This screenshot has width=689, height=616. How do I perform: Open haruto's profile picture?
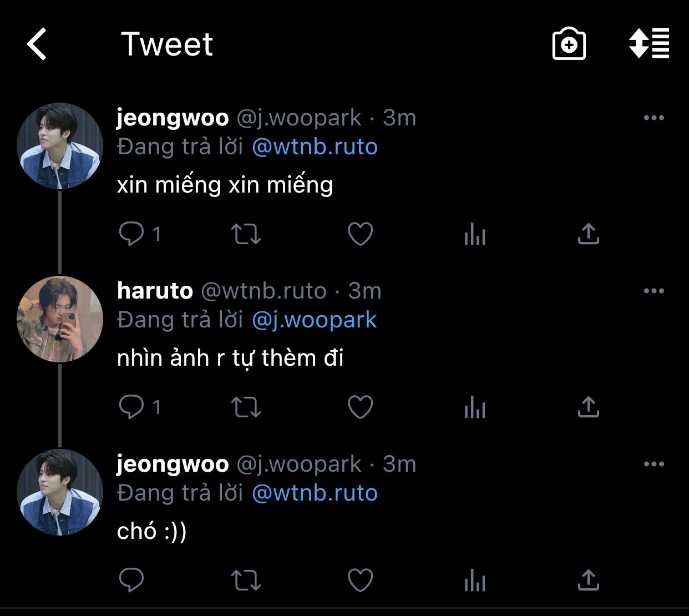click(x=60, y=319)
